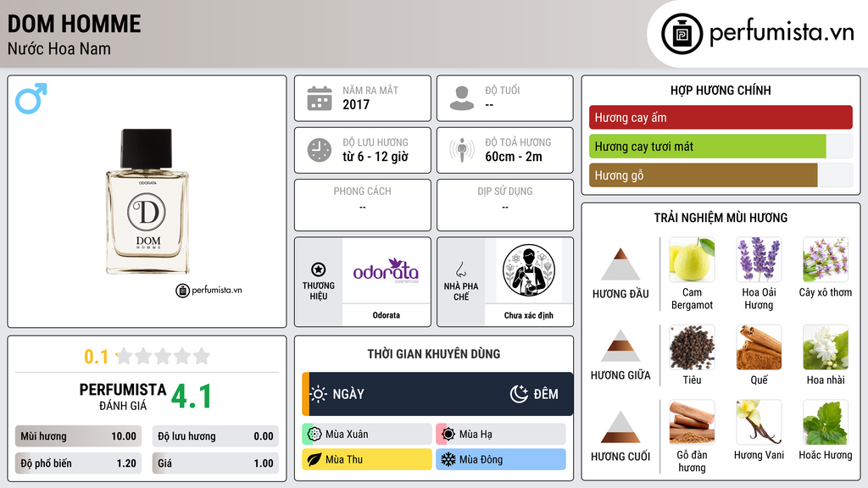This screenshot has width=868, height=488.
Task: Click the Giá 1.00 score bar
Action: pos(215,463)
